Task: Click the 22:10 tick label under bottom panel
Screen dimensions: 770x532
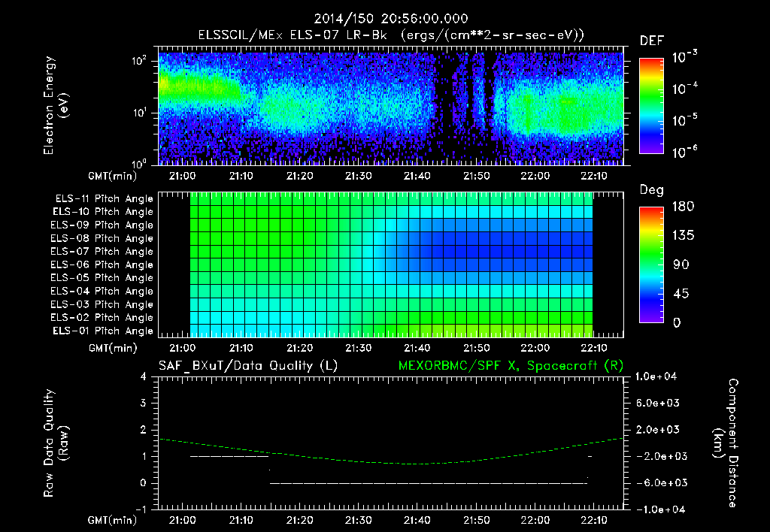Action: click(x=594, y=520)
